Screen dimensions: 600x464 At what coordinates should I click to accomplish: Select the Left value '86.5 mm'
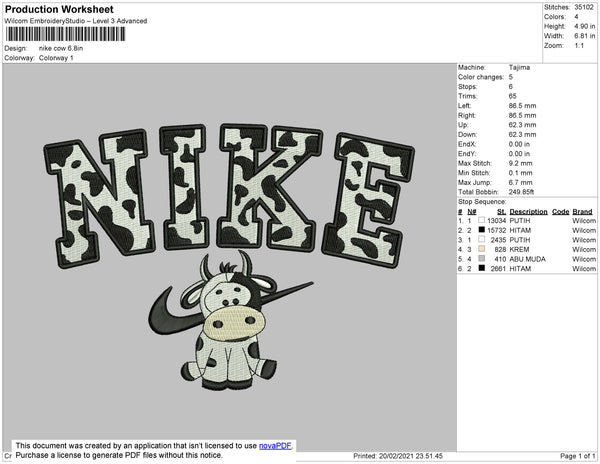tap(522, 106)
